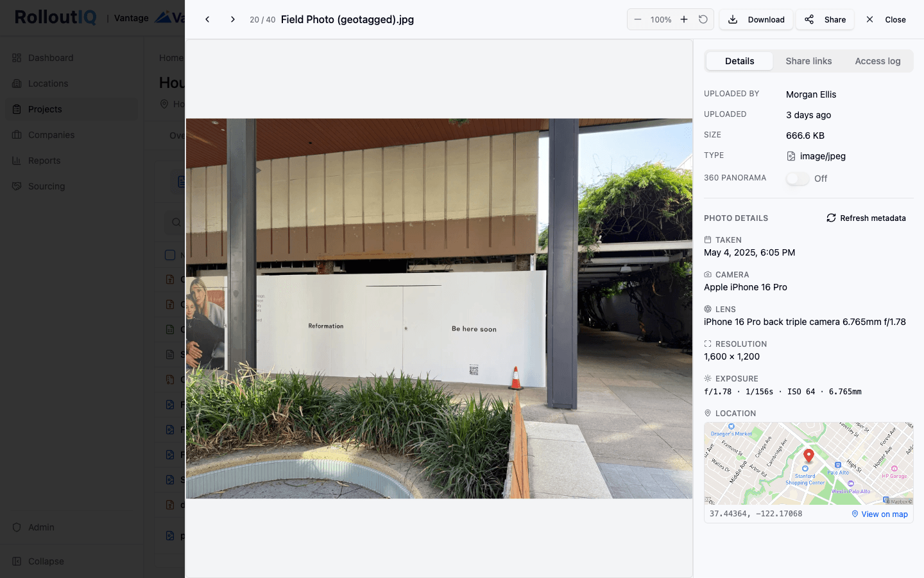
Task: Click the location map thumbnail
Action: click(x=809, y=463)
